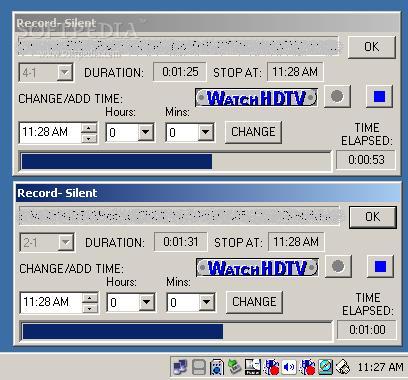Click the Safely Remove Hardware tray icon
The image size is (408, 380).
[235, 367]
